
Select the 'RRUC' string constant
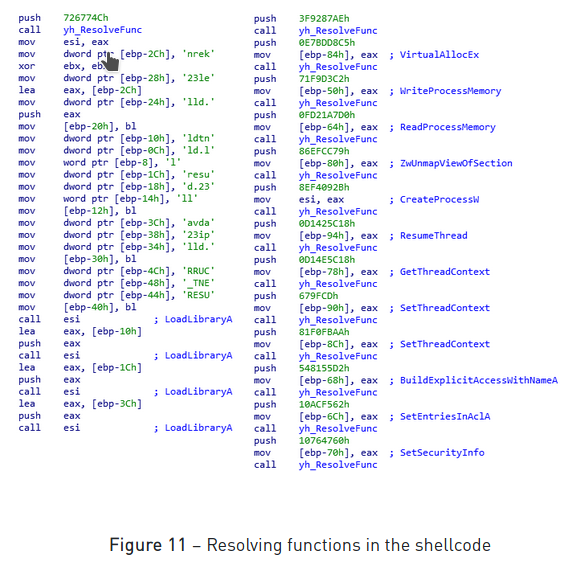coord(198,271)
